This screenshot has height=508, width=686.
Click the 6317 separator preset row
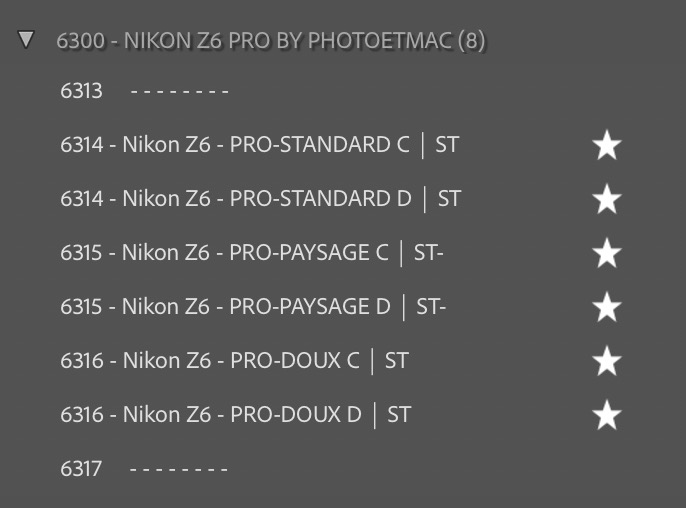coord(81,469)
